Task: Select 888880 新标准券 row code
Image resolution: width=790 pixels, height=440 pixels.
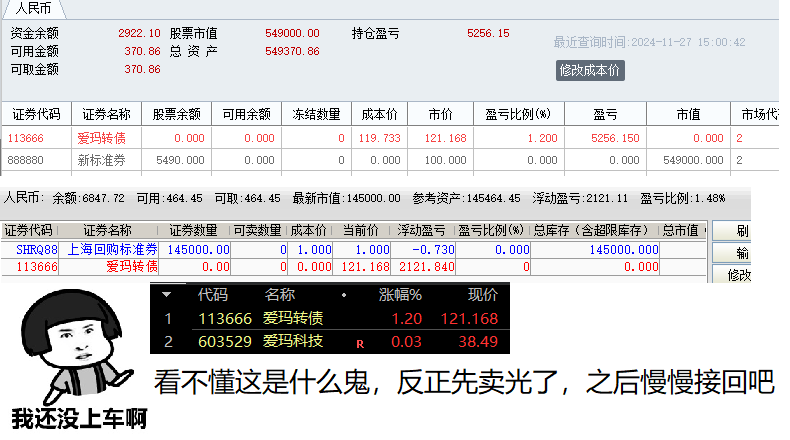Action: pos(26,160)
